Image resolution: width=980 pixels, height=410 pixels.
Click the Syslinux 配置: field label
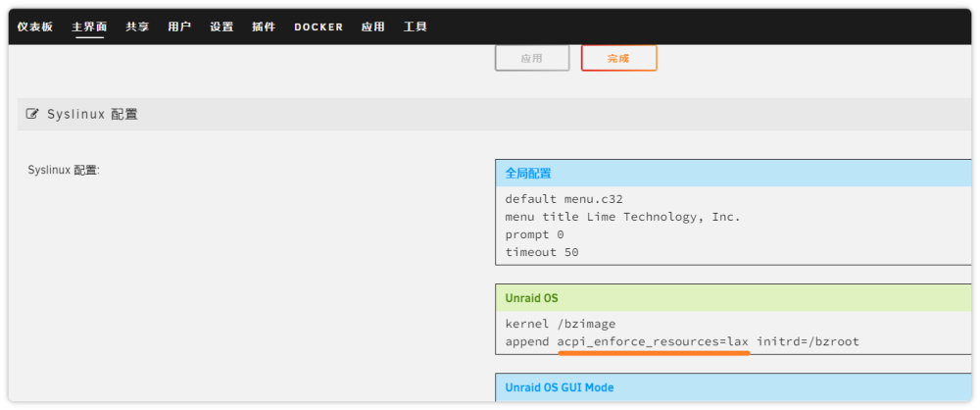pyautogui.click(x=64, y=170)
